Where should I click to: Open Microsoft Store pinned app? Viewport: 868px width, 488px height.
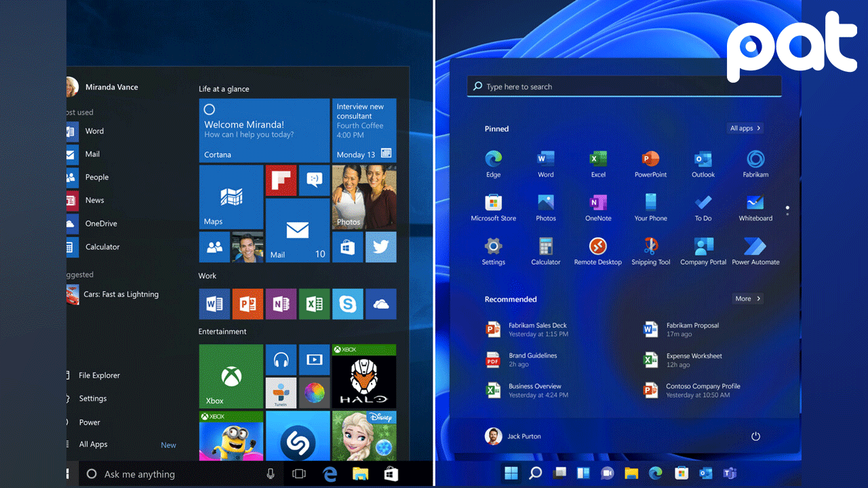pyautogui.click(x=494, y=208)
